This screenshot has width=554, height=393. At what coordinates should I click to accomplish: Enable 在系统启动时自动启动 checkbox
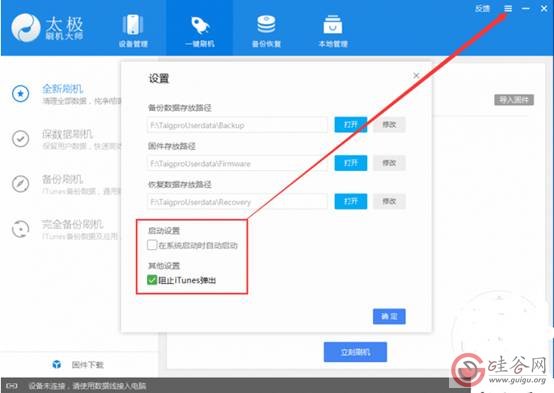pos(152,245)
